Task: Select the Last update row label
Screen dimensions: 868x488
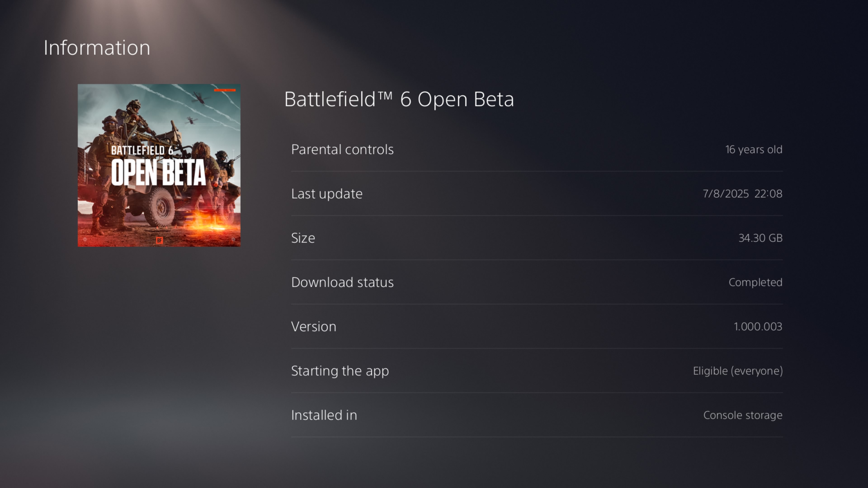Action: coord(327,194)
